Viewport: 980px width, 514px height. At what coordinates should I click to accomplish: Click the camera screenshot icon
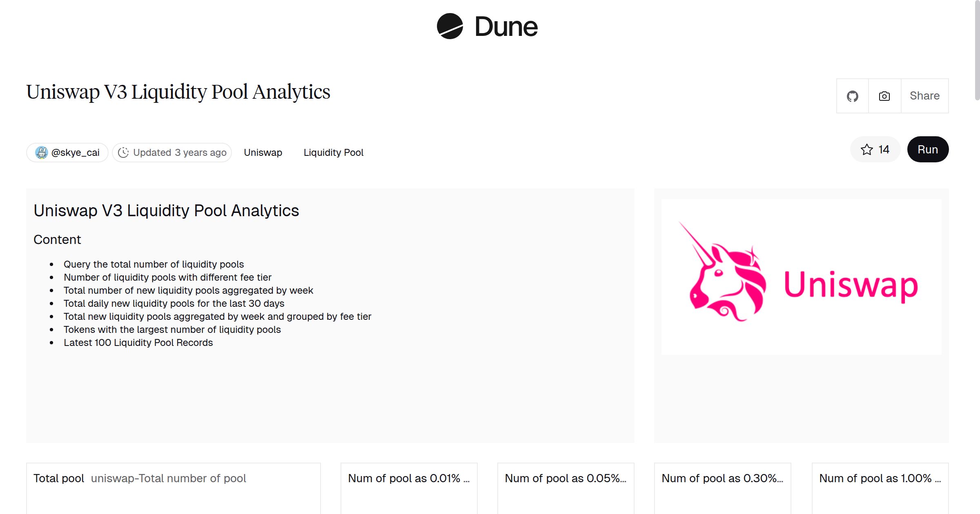coord(884,95)
